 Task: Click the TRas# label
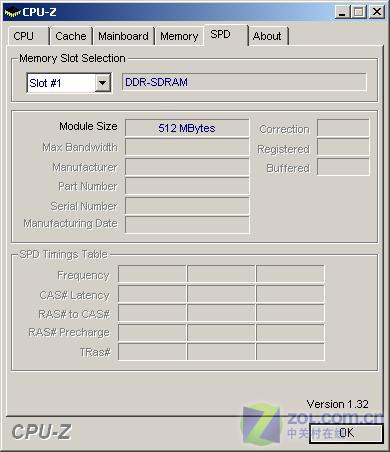coord(95,352)
